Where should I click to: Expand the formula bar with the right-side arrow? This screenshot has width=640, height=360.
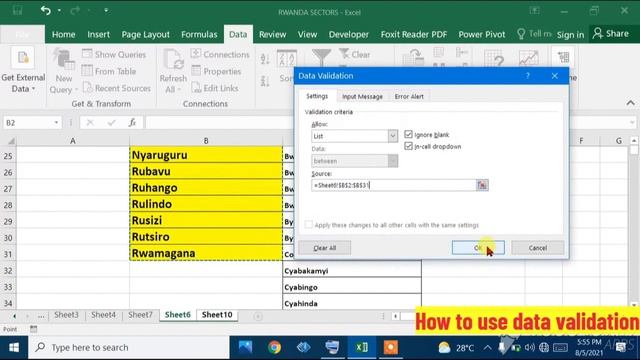coord(632,122)
